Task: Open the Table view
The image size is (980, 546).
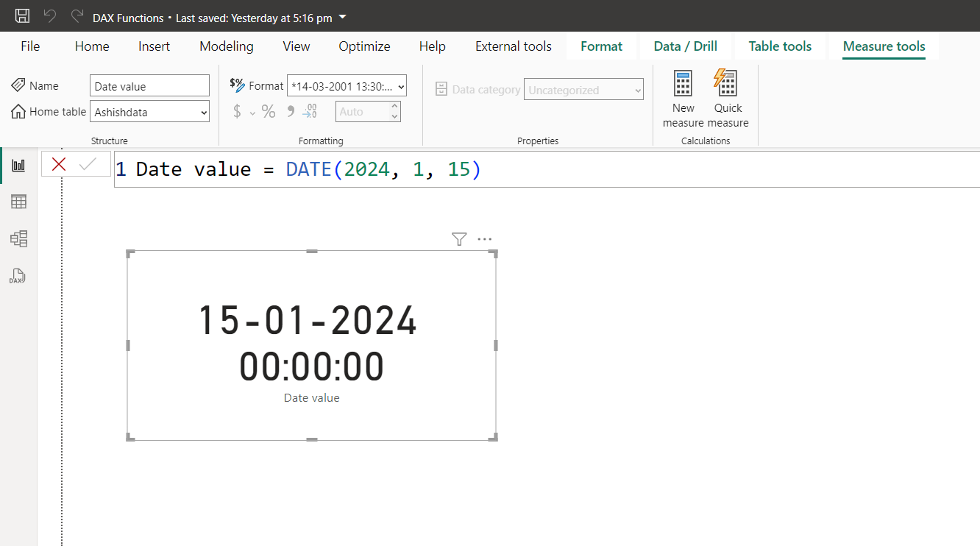Action: coord(18,201)
